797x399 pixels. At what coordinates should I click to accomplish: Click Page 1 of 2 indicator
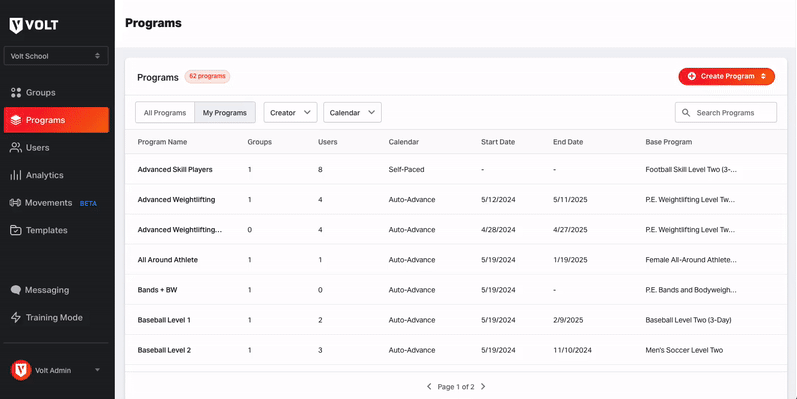(x=456, y=387)
